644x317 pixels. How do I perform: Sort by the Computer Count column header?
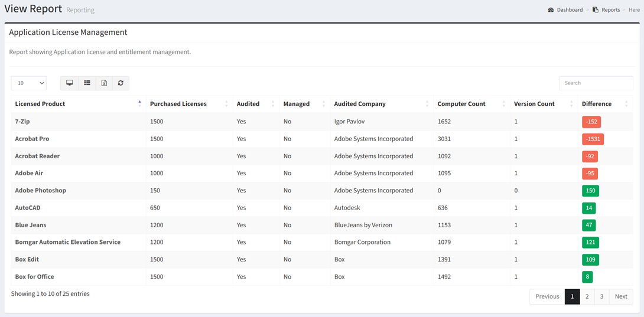(x=461, y=104)
